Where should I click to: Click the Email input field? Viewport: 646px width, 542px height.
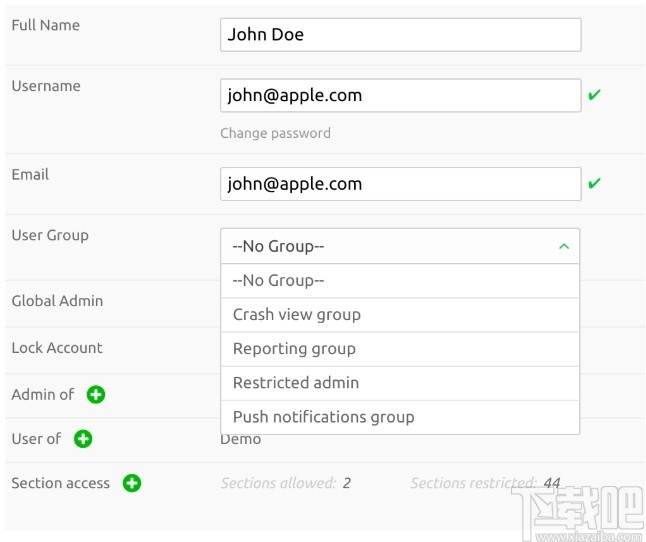[x=400, y=184]
